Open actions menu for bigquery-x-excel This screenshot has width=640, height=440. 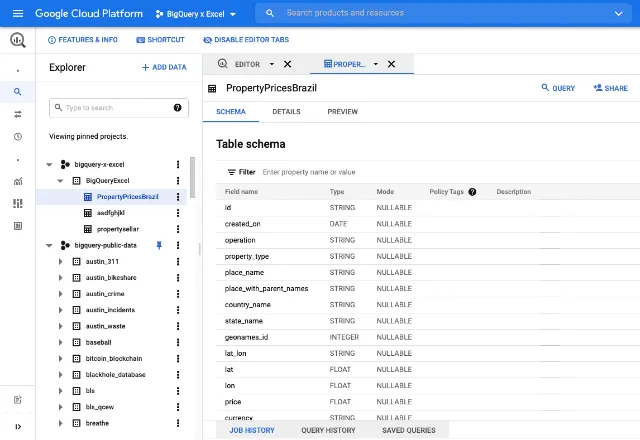178,164
